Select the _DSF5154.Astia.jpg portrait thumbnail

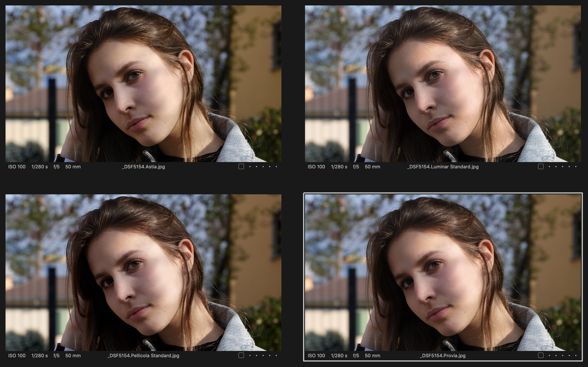(x=143, y=84)
